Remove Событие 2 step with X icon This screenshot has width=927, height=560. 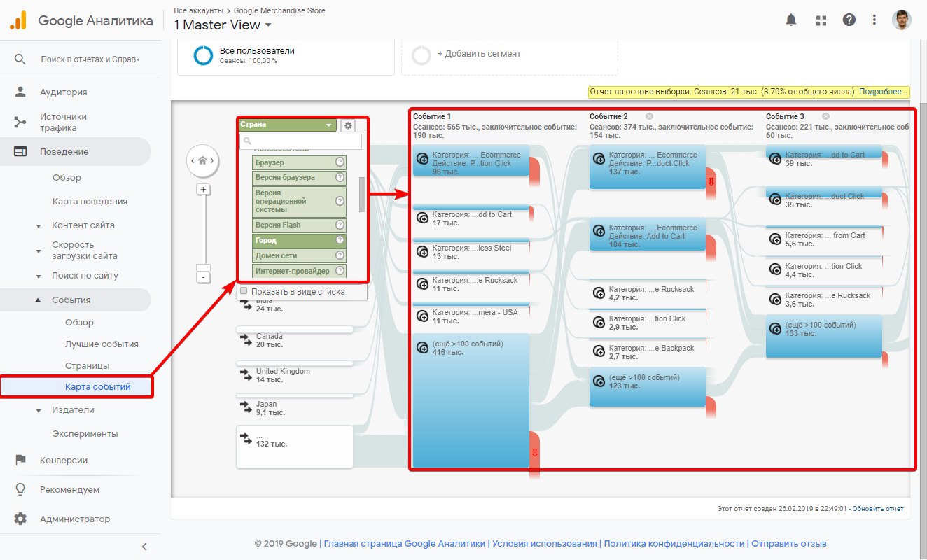[x=649, y=116]
